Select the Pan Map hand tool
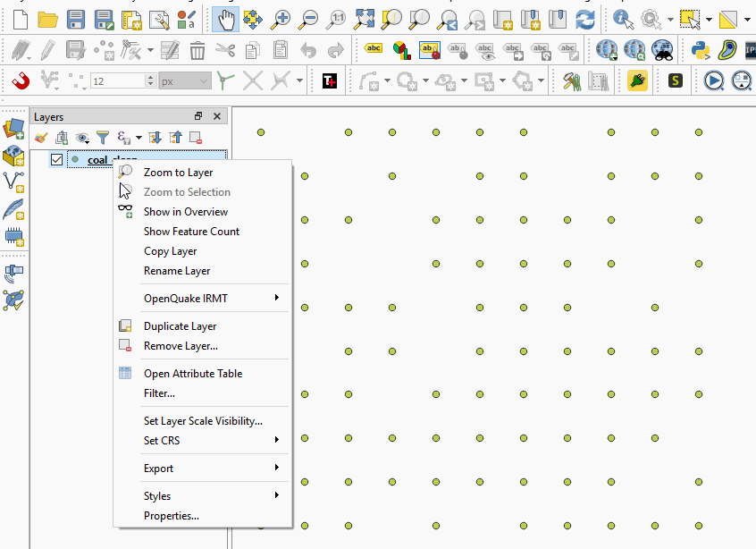This screenshot has height=549, width=756. pyautogui.click(x=226, y=18)
